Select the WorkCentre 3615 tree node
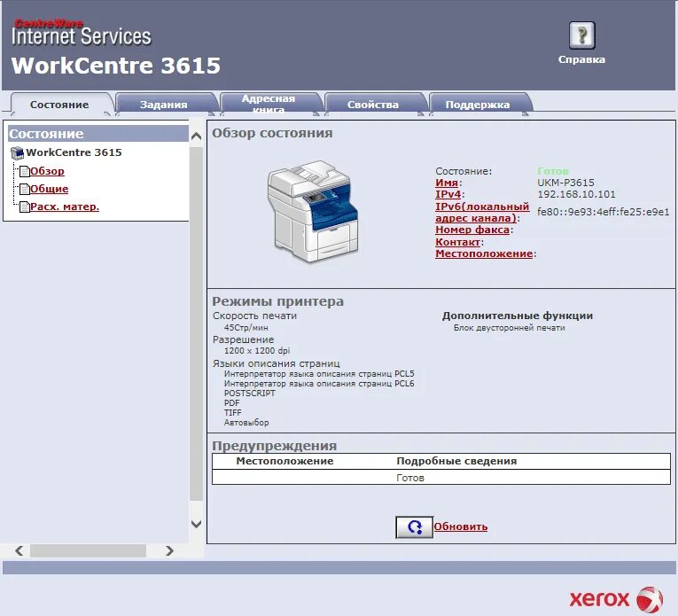 point(74,152)
